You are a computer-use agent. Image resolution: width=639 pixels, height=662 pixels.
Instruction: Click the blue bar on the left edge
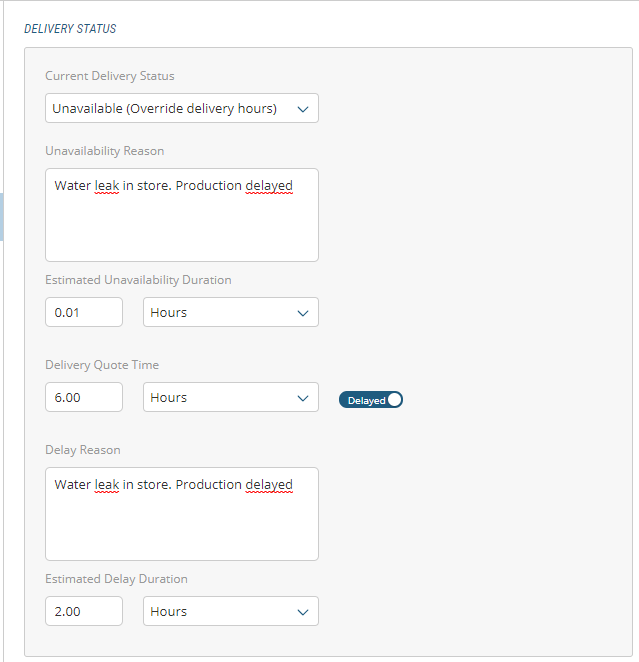tap(2, 217)
